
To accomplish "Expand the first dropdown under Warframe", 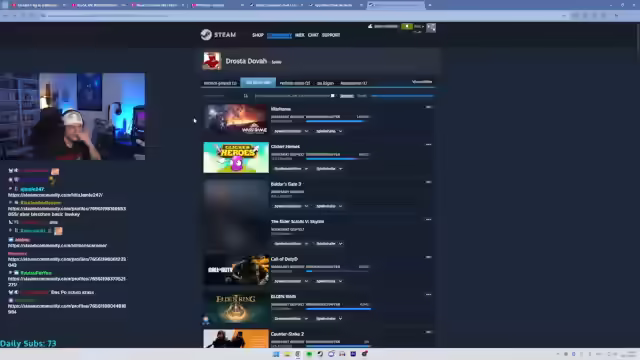I will click(291, 131).
